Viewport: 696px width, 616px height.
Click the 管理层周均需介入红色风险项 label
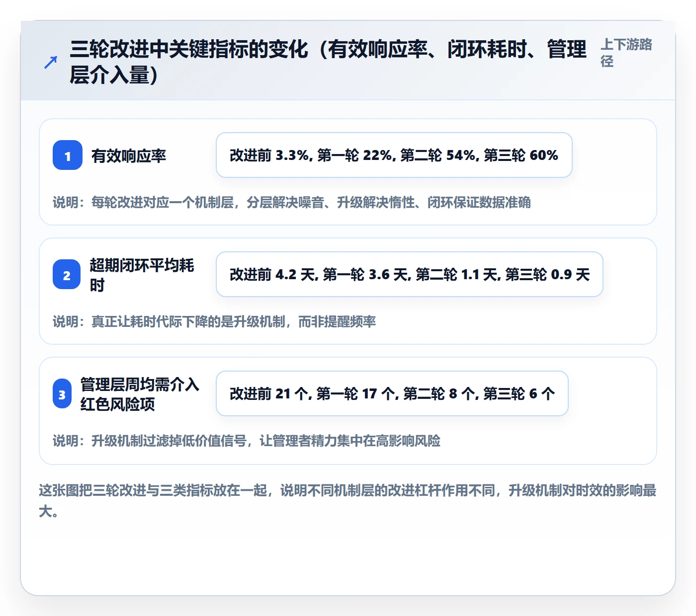(140, 394)
